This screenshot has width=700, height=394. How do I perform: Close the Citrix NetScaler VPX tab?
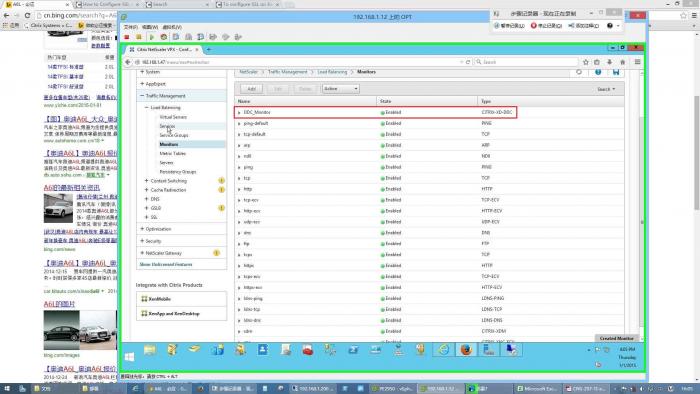click(197, 50)
